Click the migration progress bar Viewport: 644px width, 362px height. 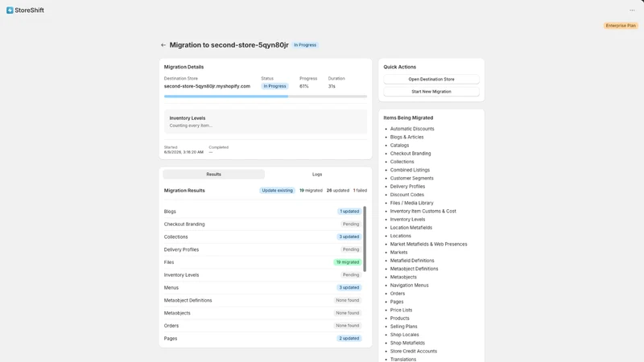[266, 97]
